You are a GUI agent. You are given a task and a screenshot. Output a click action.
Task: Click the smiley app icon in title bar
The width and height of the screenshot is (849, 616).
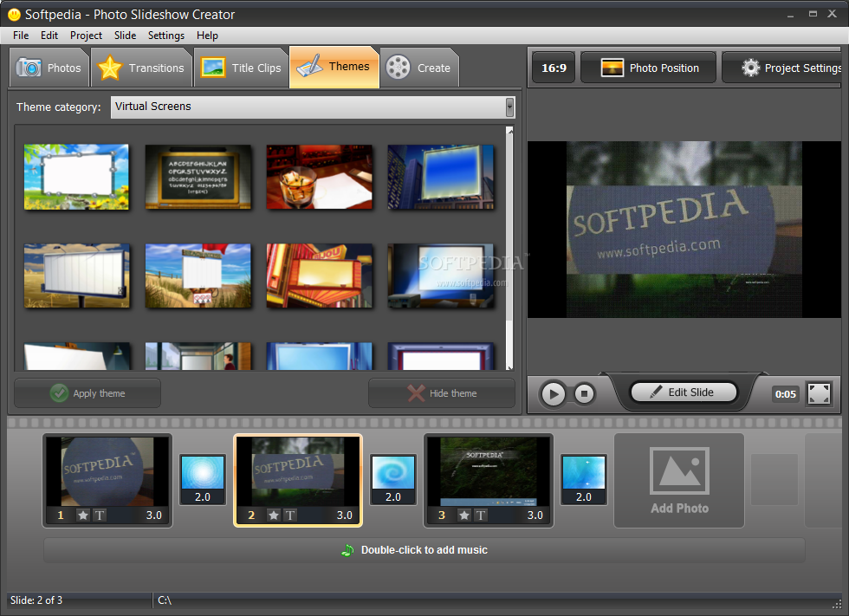(x=14, y=15)
